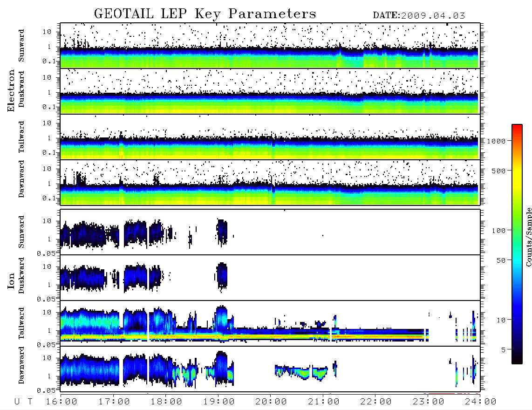Image resolution: width=532 pixels, height=410 pixels.
Task: Select the Electron Duskward axis label
Action: coord(21,89)
